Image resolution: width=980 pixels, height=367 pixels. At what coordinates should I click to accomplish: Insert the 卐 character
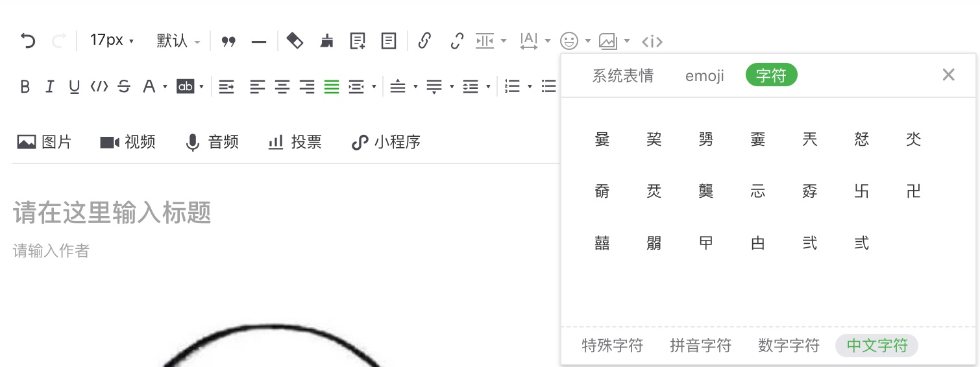[862, 191]
